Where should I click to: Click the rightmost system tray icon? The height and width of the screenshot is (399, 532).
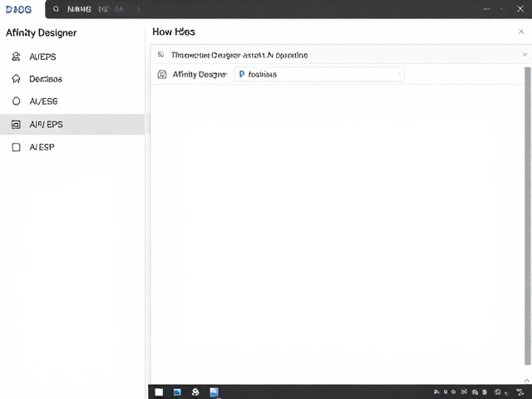click(x=520, y=392)
